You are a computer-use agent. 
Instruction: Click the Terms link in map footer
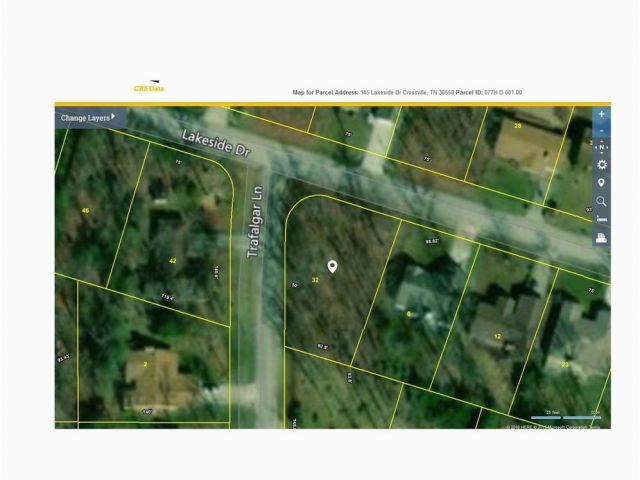click(595, 426)
